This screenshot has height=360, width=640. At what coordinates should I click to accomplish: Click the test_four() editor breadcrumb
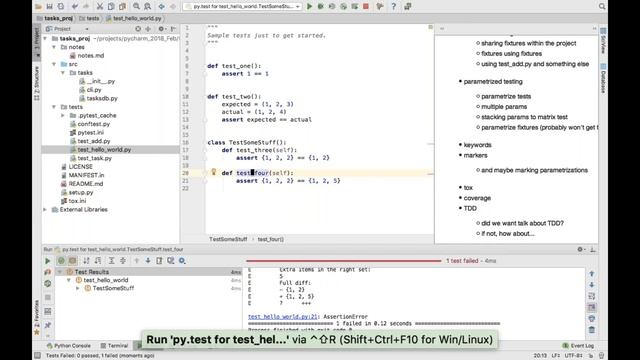coord(271,240)
